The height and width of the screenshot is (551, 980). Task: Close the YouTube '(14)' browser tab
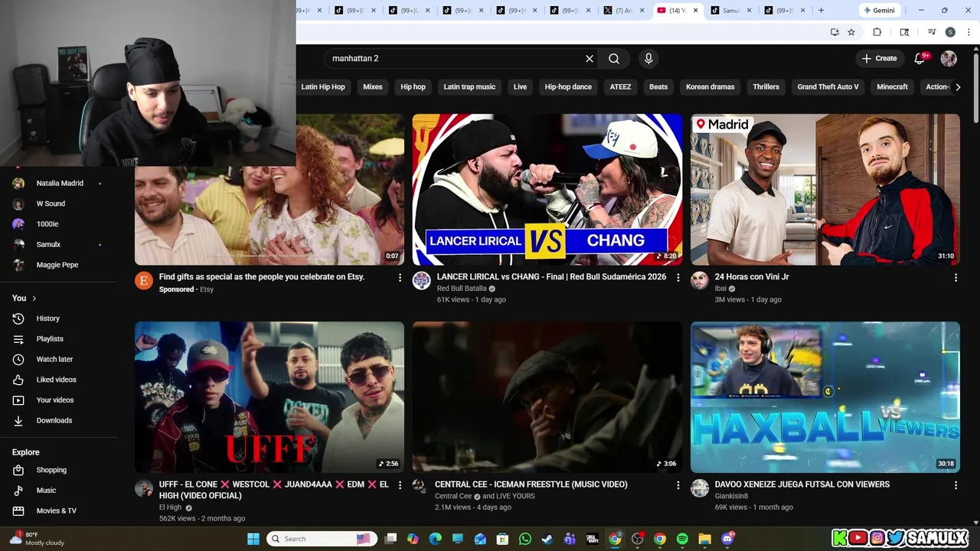pos(697,11)
